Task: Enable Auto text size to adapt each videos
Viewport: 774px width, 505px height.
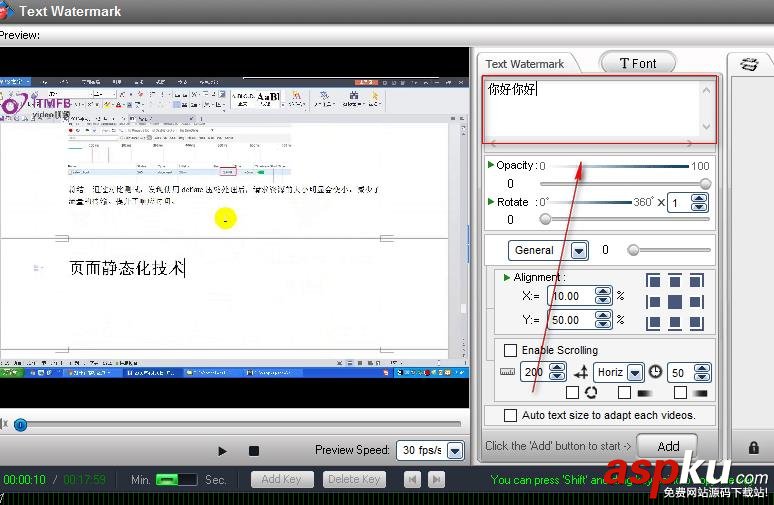Action: [x=510, y=415]
